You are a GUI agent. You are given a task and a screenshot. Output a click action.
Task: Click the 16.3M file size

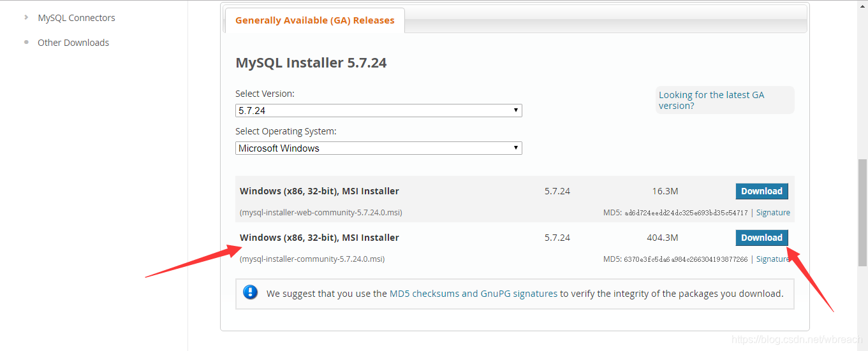[x=665, y=191]
